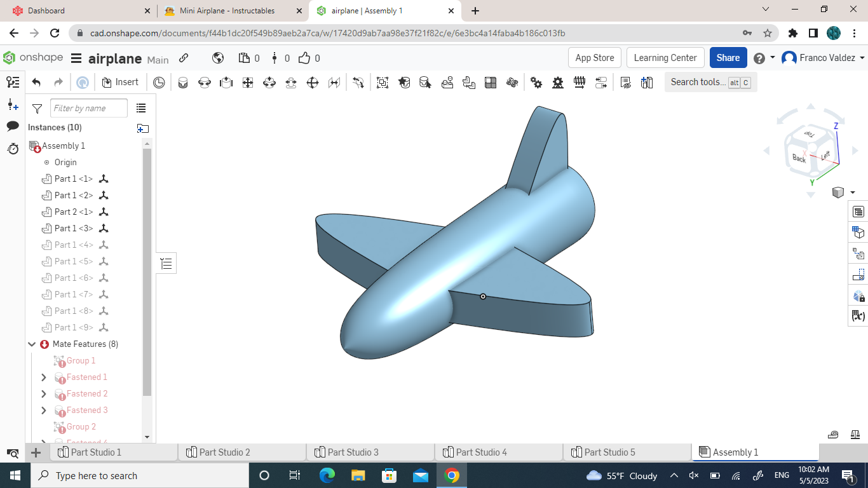Click the filter funnel icon above the instances list
The height and width of the screenshot is (488, 868).
(x=36, y=108)
